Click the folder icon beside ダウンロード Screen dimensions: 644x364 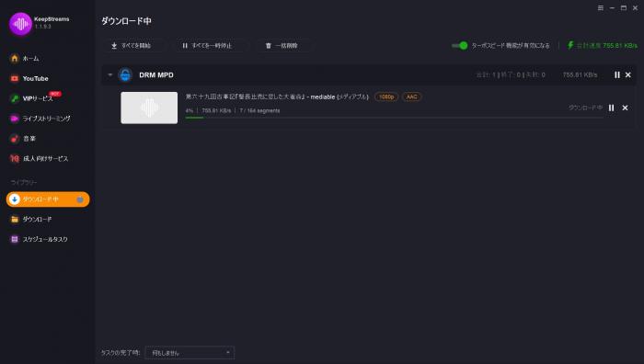15,219
